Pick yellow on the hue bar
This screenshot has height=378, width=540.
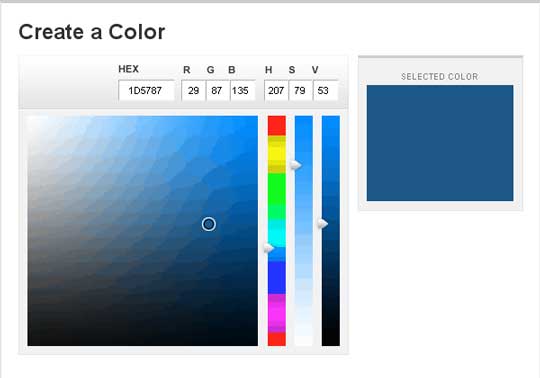pyautogui.click(x=277, y=153)
